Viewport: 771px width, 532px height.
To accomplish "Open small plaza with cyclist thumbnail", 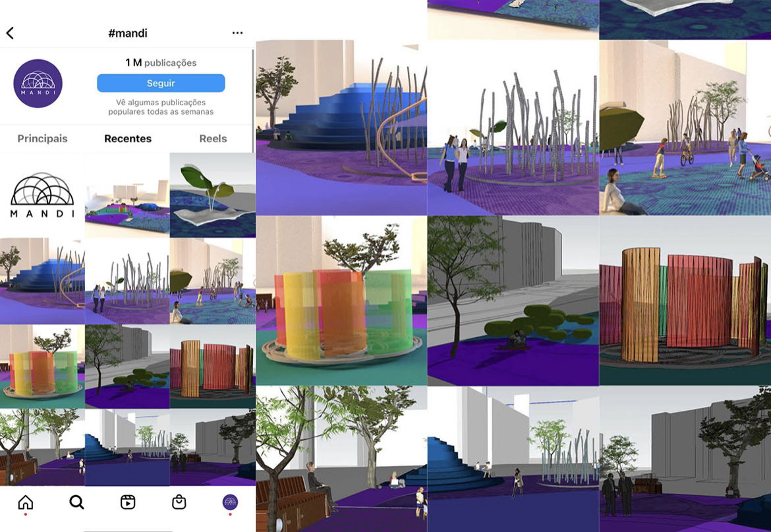I will (x=213, y=281).
